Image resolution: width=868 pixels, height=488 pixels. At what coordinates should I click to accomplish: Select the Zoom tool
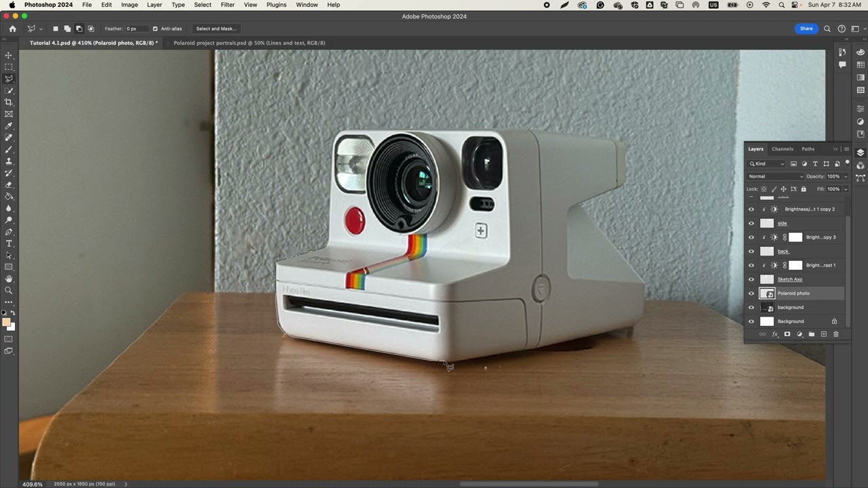pos(9,291)
